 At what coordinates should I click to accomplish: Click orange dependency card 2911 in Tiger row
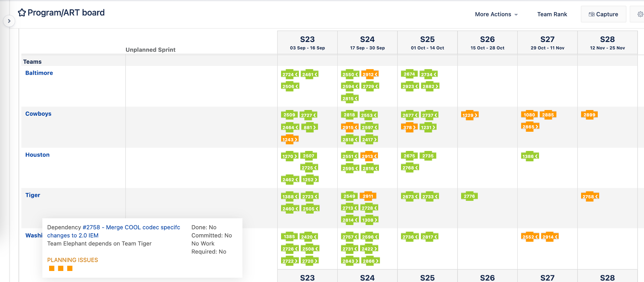368,196
